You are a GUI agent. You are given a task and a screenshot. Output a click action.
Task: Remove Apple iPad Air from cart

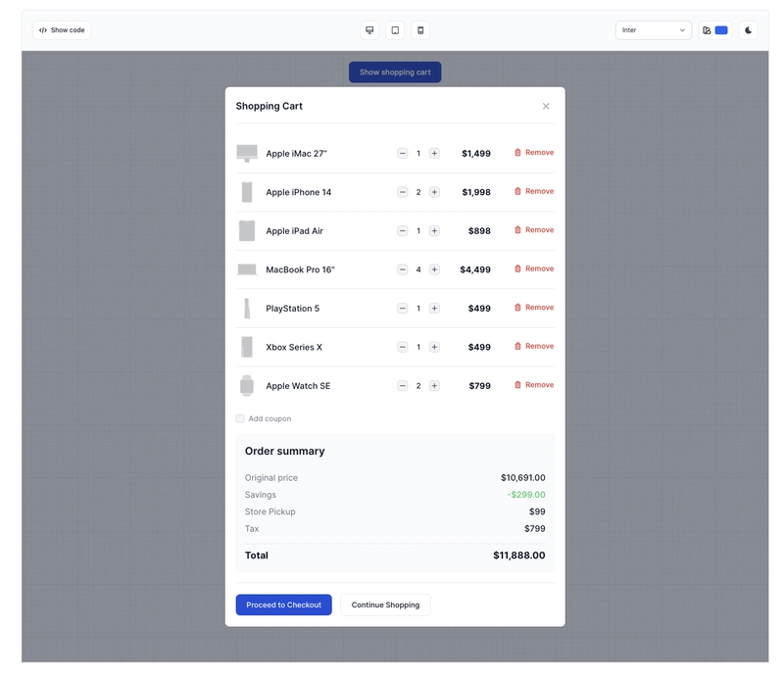[534, 230]
